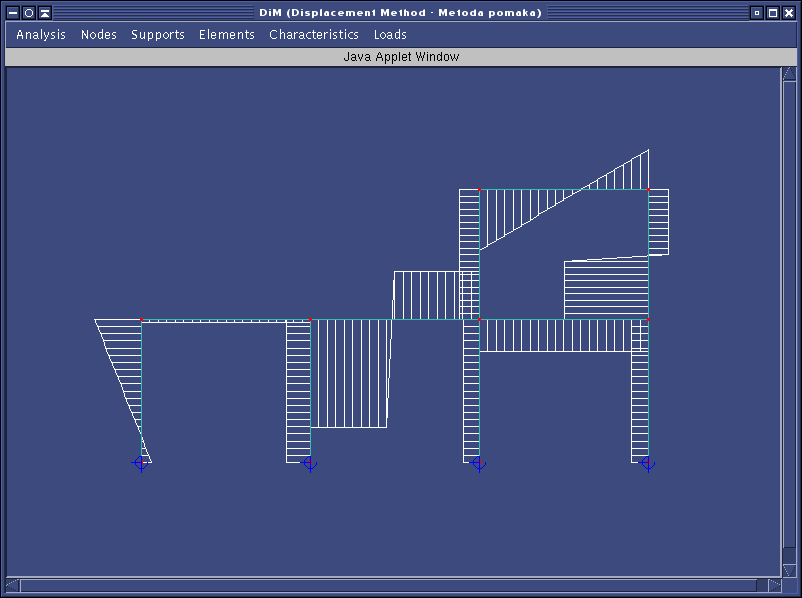Click the top-left red node of upper frame
Image resolution: width=802 pixels, height=598 pixels.
[479, 189]
